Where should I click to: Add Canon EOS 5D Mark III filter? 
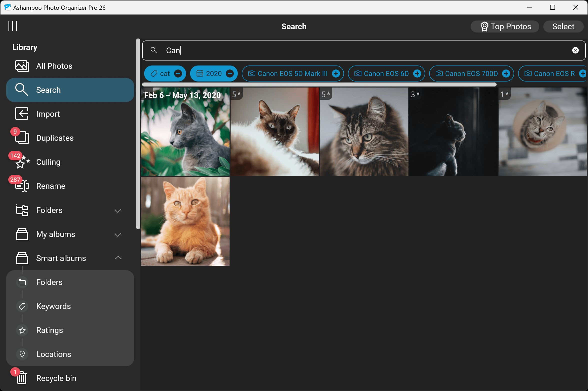pos(336,73)
